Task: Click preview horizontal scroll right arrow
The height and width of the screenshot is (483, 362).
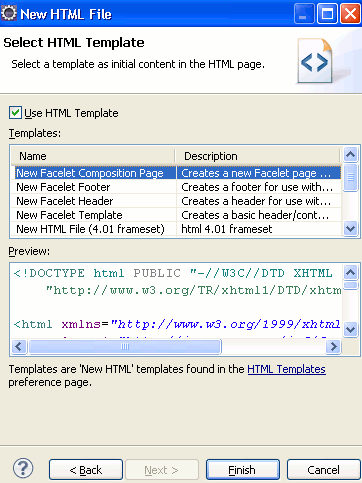Action: 333,347
